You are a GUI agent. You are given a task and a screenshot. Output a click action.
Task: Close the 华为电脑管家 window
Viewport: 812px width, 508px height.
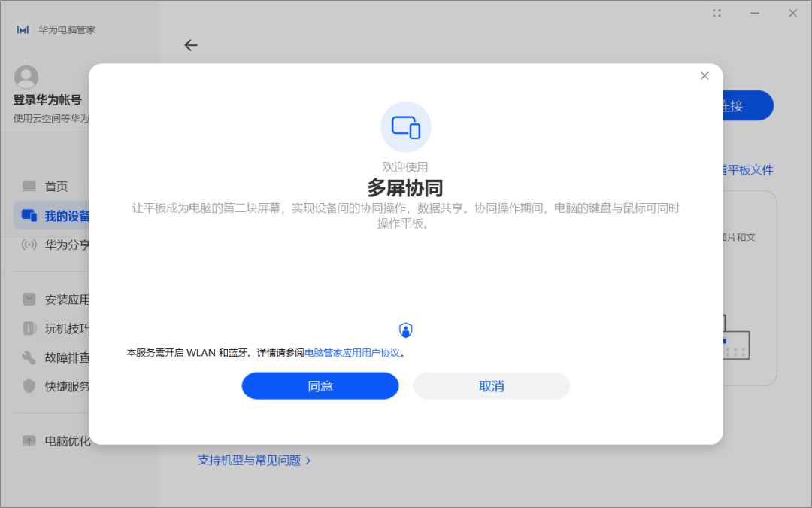[793, 13]
